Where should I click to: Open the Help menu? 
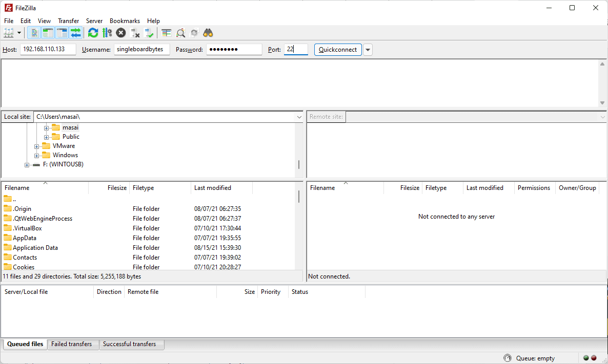pos(154,21)
